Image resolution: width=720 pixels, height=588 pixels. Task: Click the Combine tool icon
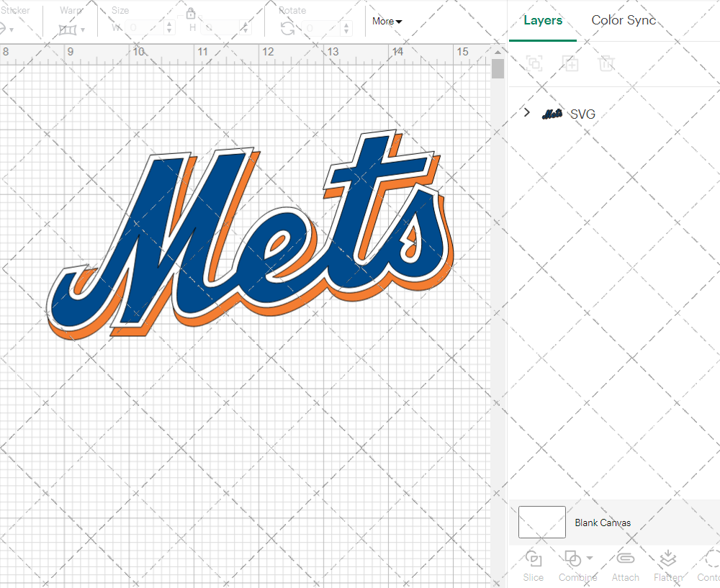573,559
